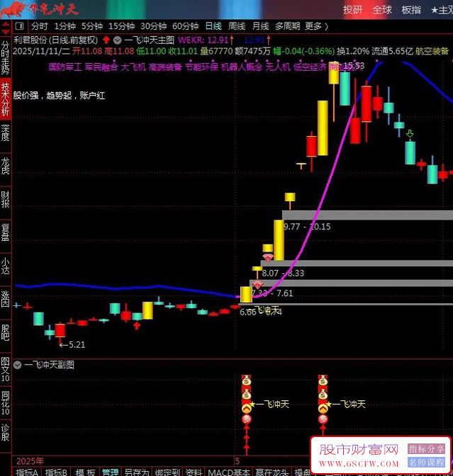Viewport: 453px width, 476px height.
Task: Open 板指 in the top menu
Action: (x=411, y=10)
